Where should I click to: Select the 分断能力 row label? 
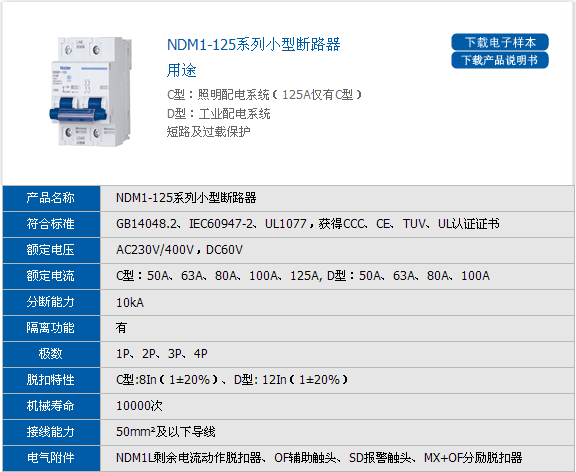[51, 302]
